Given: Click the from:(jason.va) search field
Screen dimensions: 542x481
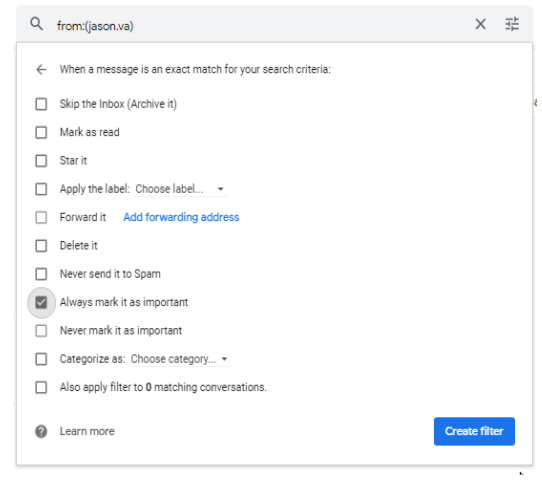Looking at the screenshot, I should (263, 26).
